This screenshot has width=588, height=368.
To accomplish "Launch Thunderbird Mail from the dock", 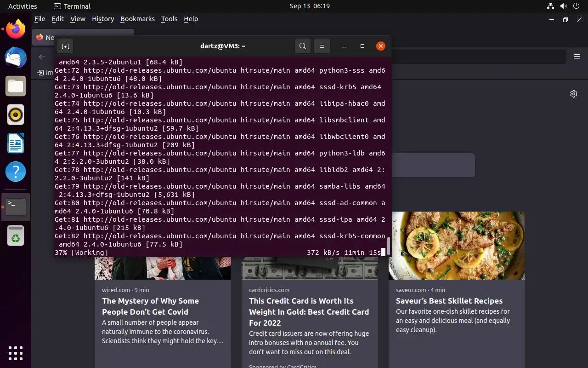I will 16,58.
